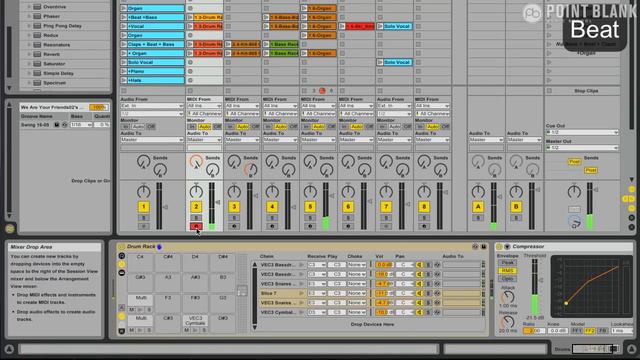This screenshot has width=640, height=360.
Task: Mute the VEC3 Cymbal chain speaker
Action: point(420,312)
